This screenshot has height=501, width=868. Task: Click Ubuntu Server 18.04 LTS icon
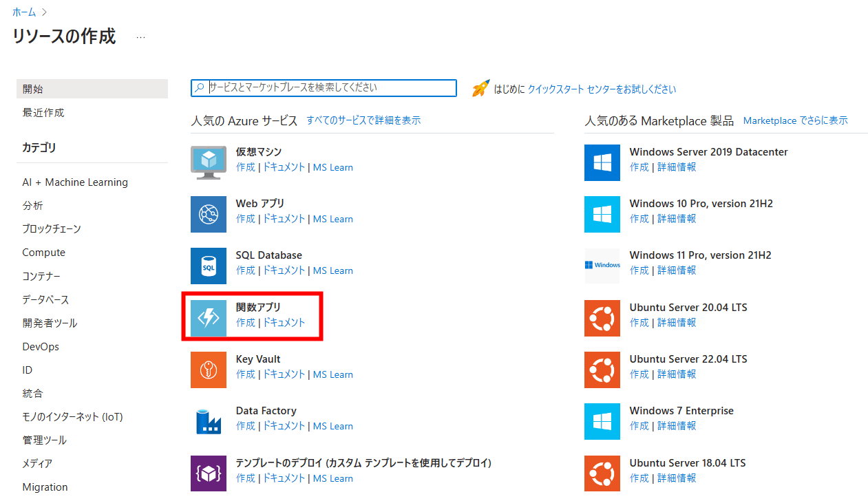tap(602, 473)
